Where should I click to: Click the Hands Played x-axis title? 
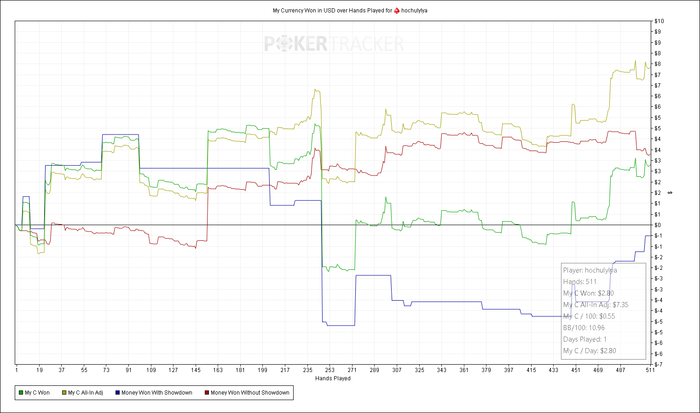(333, 379)
